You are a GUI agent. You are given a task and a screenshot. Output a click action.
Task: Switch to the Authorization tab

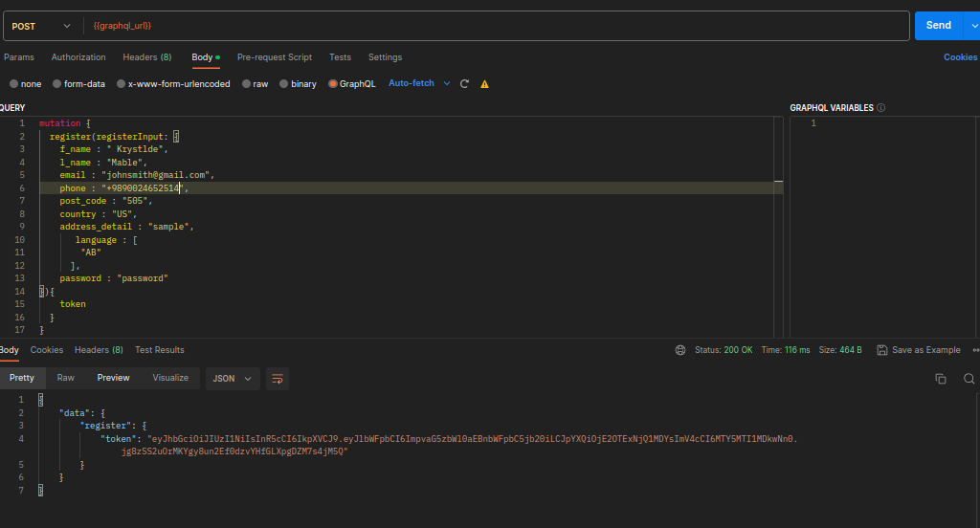click(78, 56)
